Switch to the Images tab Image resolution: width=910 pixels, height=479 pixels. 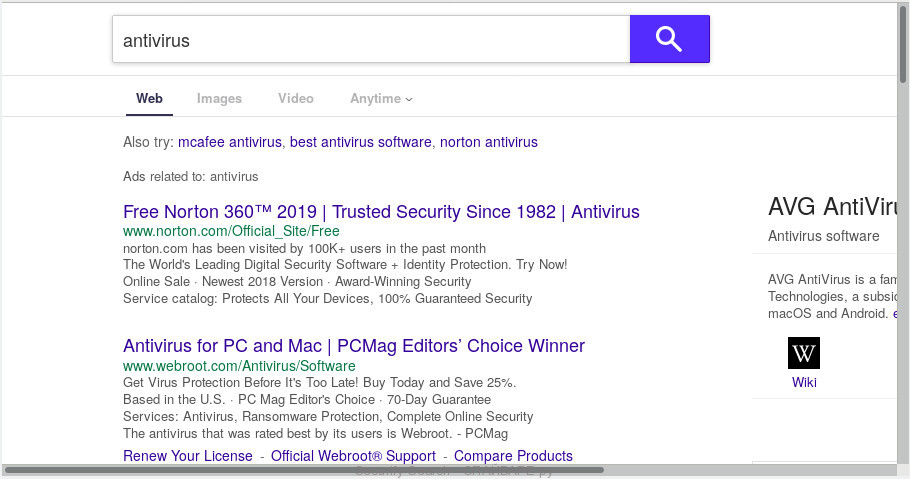click(219, 99)
